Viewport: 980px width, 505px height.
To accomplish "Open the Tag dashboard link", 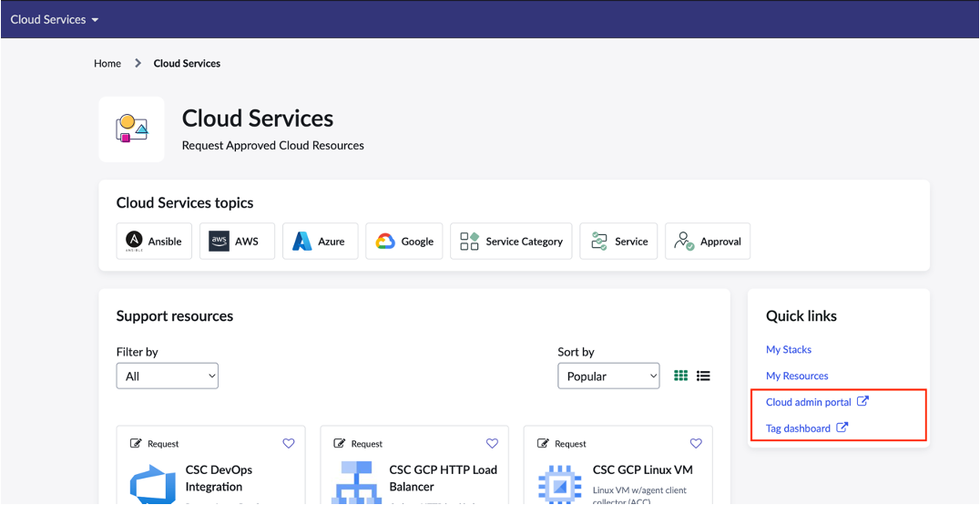I will pos(799,428).
